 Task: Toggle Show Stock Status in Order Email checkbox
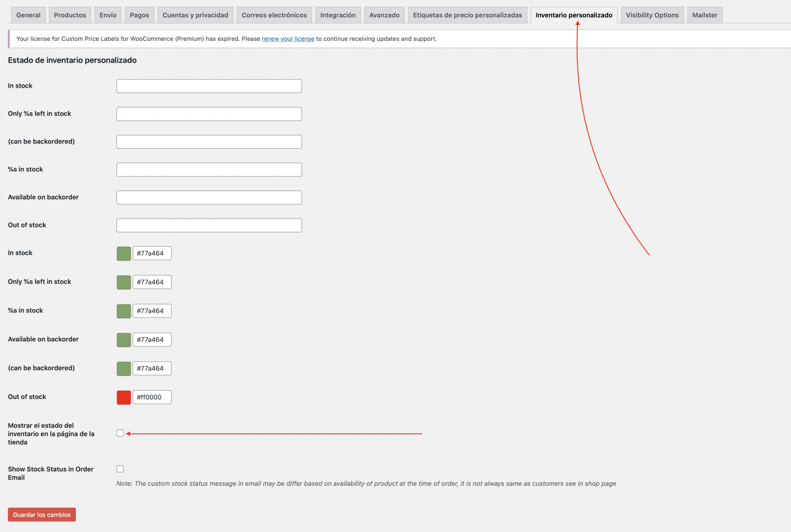(120, 469)
